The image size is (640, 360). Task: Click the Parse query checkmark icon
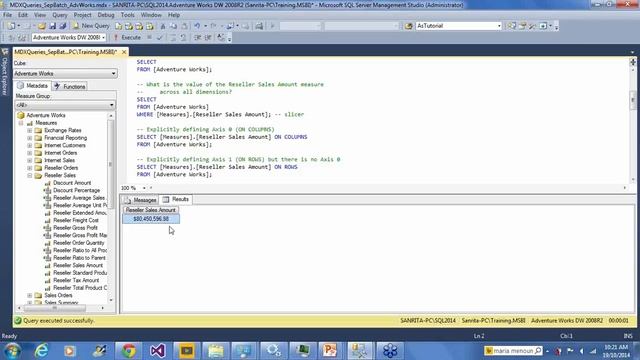click(160, 38)
